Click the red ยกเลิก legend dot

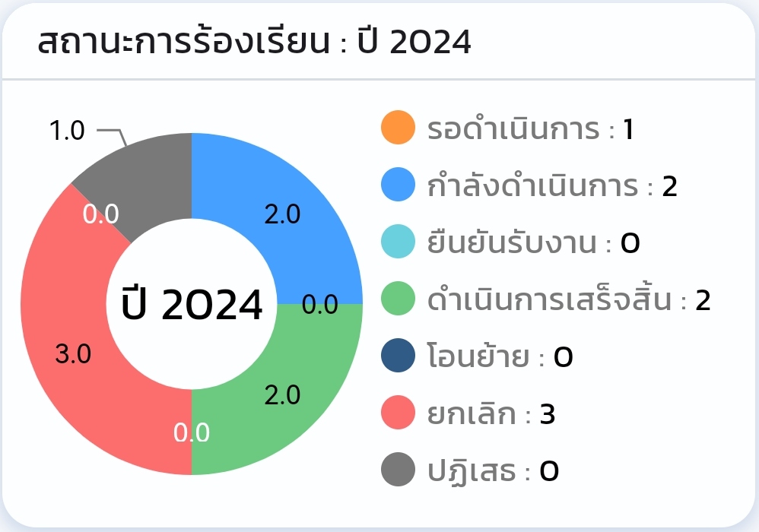tap(398, 413)
